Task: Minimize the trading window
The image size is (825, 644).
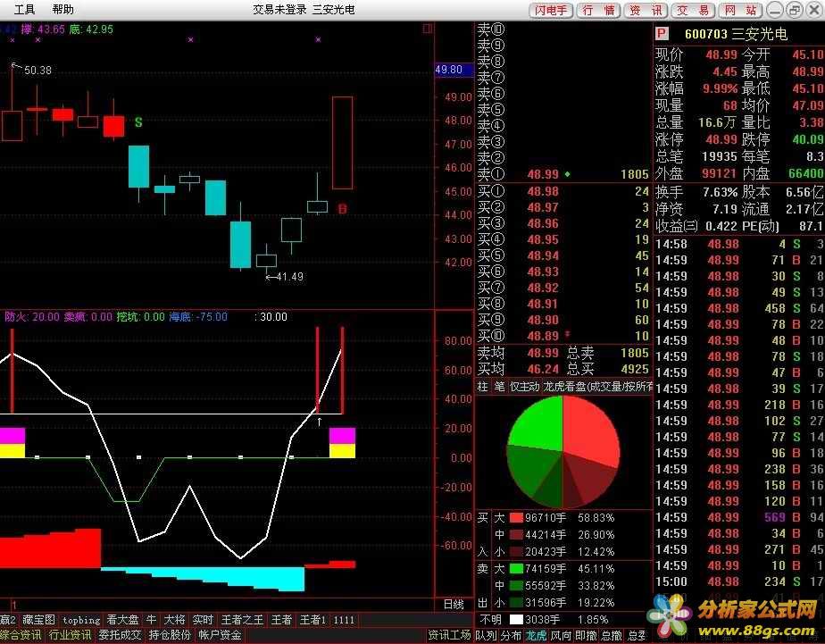Action: pyautogui.click(x=774, y=10)
